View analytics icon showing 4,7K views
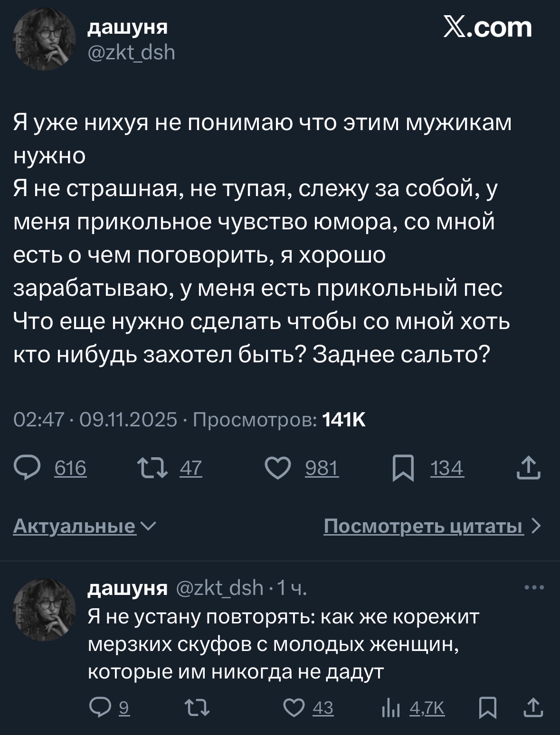This screenshot has width=560, height=735. click(x=391, y=708)
